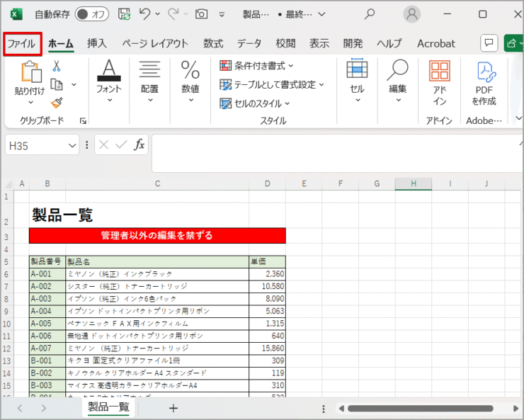Select the 表示 tab
Screen dimensions: 524x420
coord(319,43)
